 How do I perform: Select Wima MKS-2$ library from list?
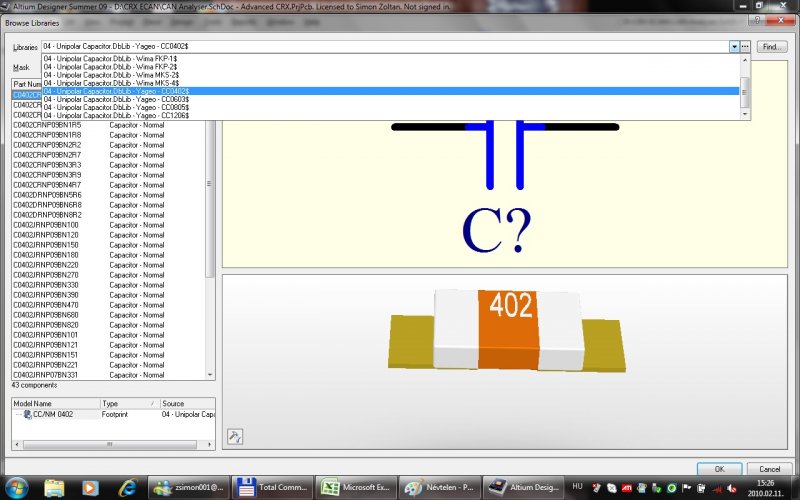pos(391,75)
